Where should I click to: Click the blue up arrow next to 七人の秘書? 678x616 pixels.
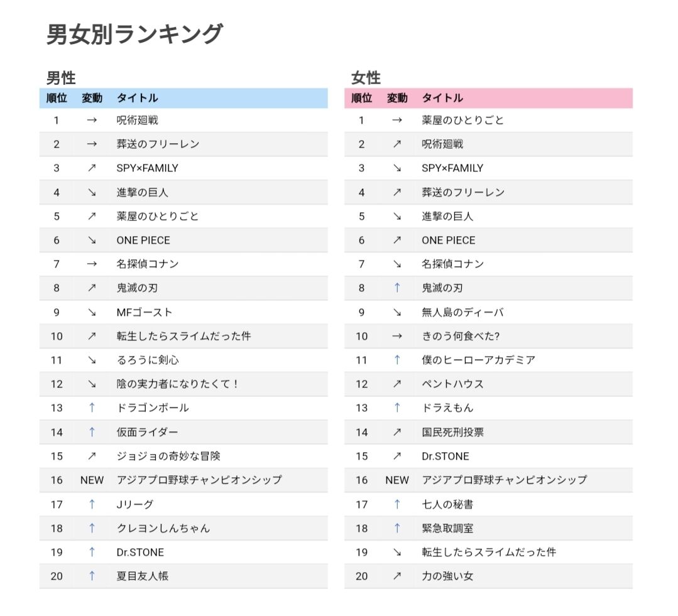(x=397, y=504)
